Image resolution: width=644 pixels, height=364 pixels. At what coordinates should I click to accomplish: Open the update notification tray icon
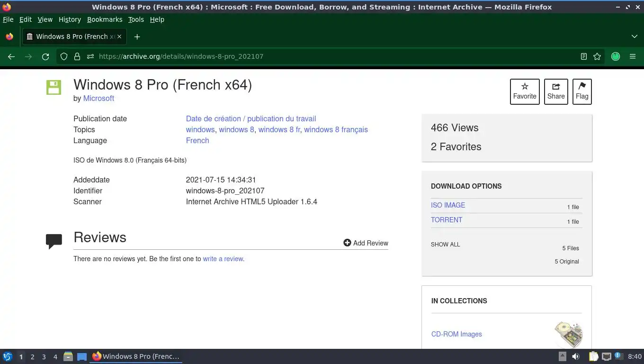point(618,356)
